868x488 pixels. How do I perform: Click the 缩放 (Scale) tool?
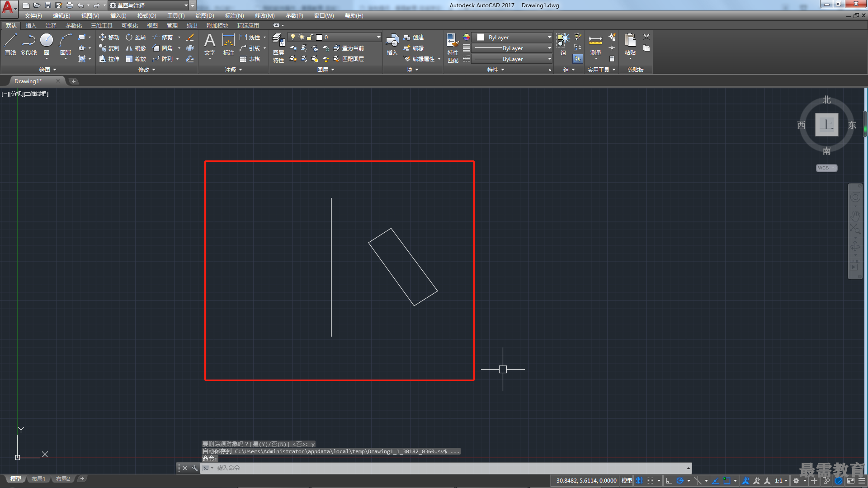(x=136, y=59)
